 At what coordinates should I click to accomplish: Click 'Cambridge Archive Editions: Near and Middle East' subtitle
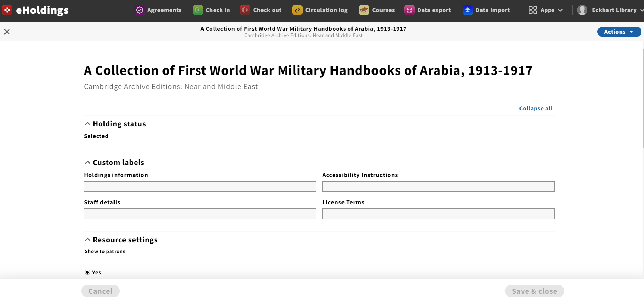pos(171,87)
